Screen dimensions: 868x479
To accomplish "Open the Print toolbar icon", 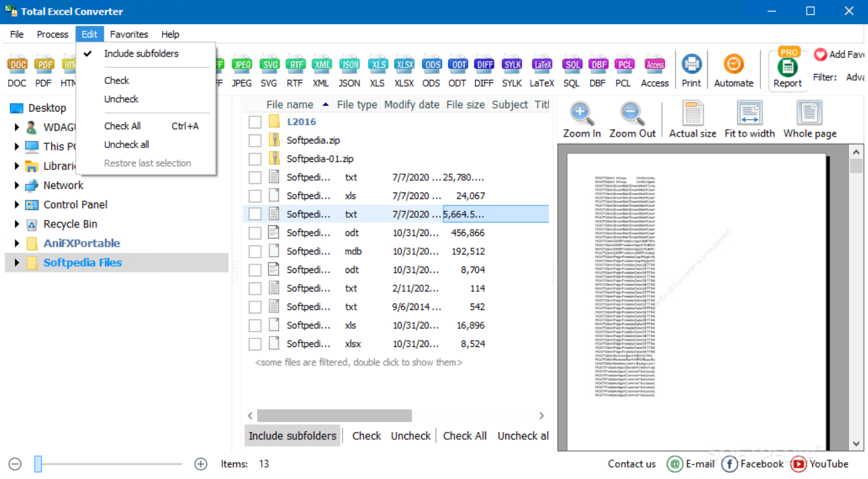I will (x=692, y=71).
